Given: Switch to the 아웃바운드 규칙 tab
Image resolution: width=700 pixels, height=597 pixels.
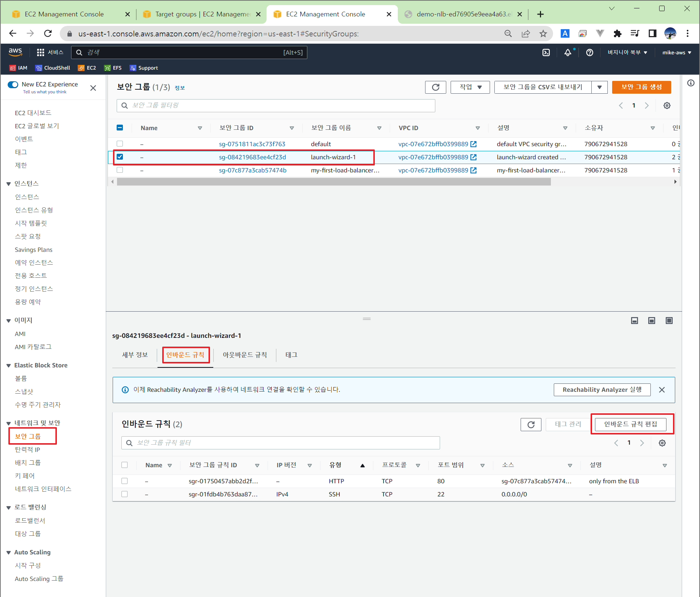Looking at the screenshot, I should (x=245, y=355).
